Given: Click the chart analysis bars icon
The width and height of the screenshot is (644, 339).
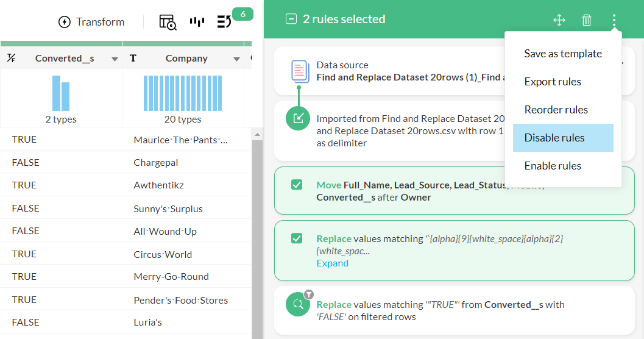Looking at the screenshot, I should (x=197, y=22).
